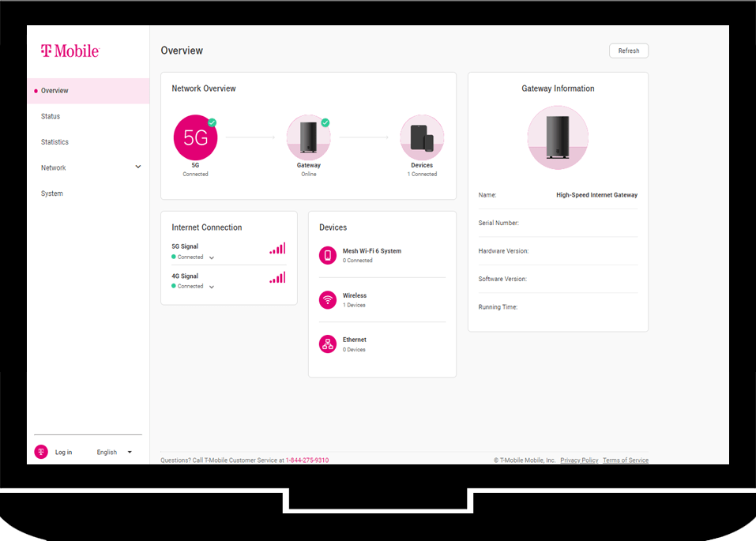Open the Privacy Policy link
This screenshot has width=756, height=541.
[x=579, y=460]
